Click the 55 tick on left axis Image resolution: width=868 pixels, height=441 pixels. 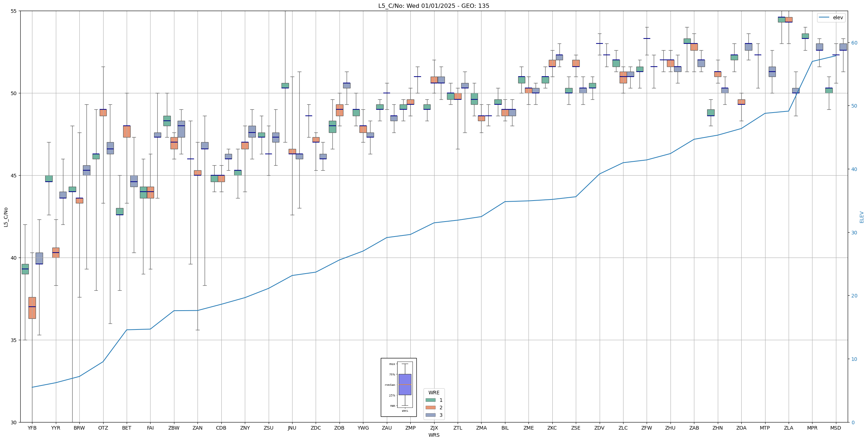tap(14, 11)
